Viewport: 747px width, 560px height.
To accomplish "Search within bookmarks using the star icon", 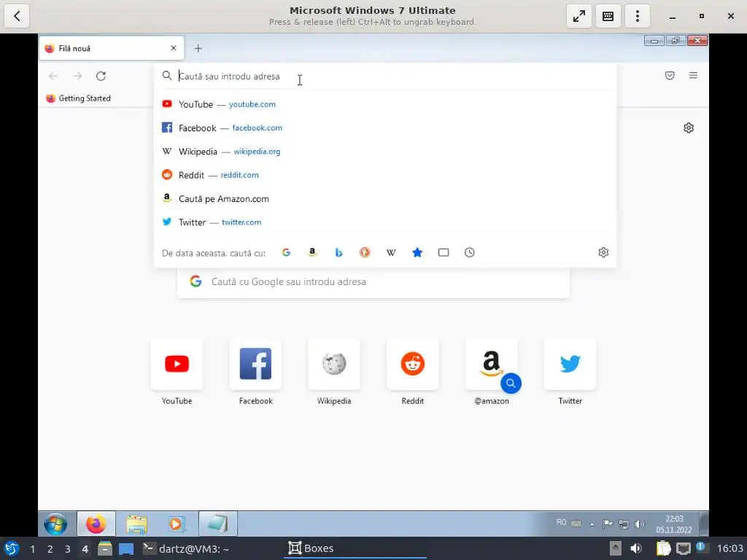I will tap(417, 252).
